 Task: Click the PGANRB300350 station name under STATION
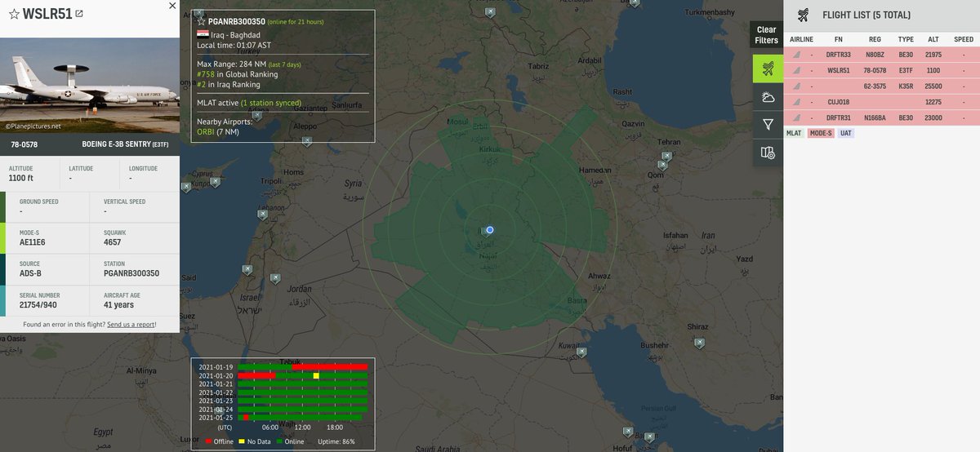[131, 273]
